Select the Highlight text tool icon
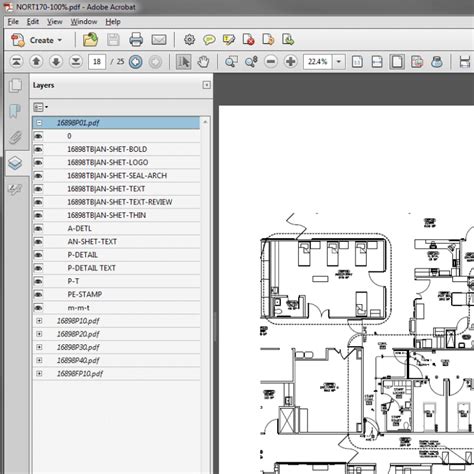The width and height of the screenshot is (474, 474). [229, 40]
